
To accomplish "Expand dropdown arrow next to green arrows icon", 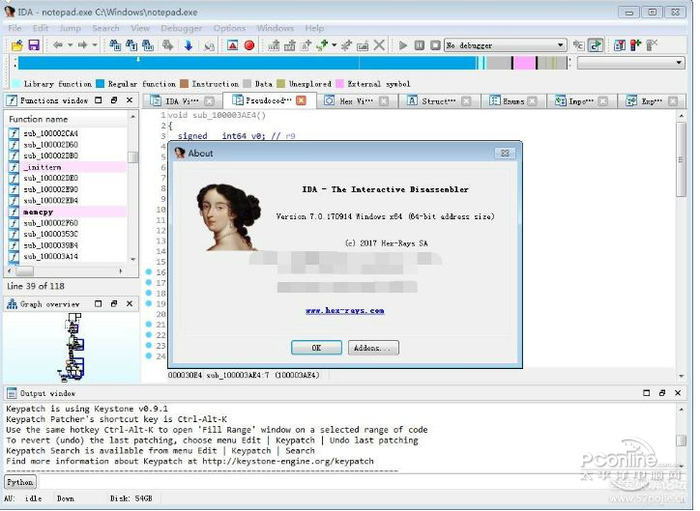I will [x=334, y=45].
